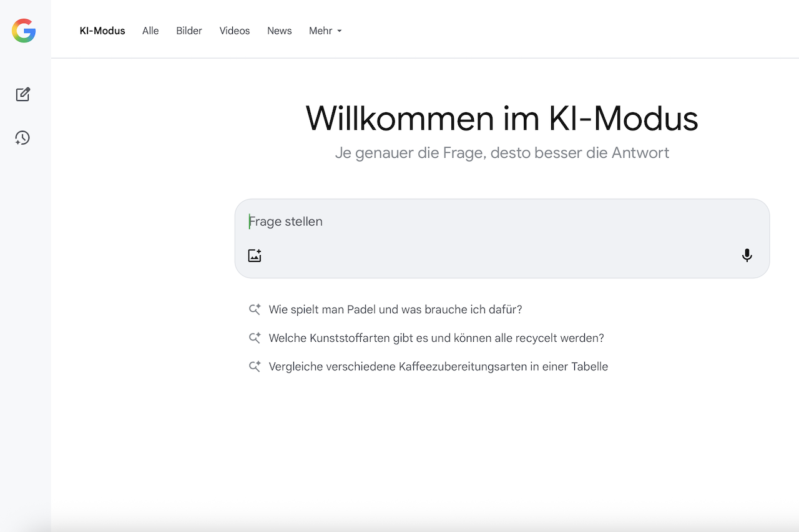Open the AI mode history clock icon

[x=22, y=138]
